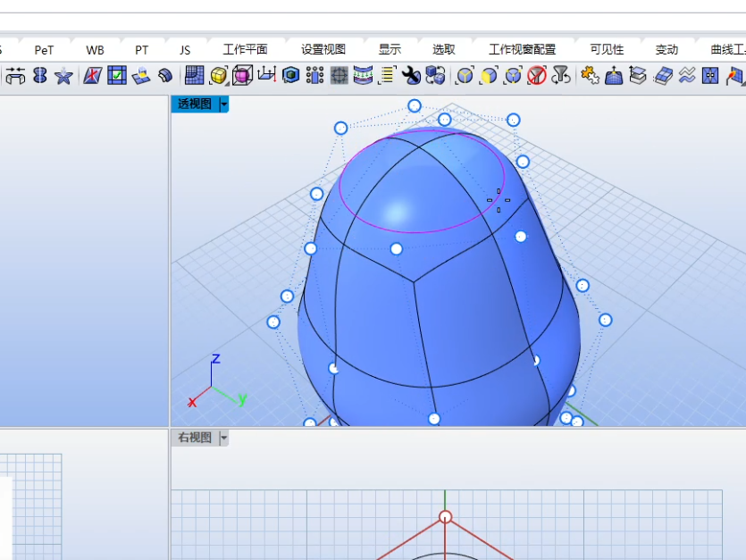
Task: Open the 右视图 viewport dropdown arrow
Action: pyautogui.click(x=224, y=438)
